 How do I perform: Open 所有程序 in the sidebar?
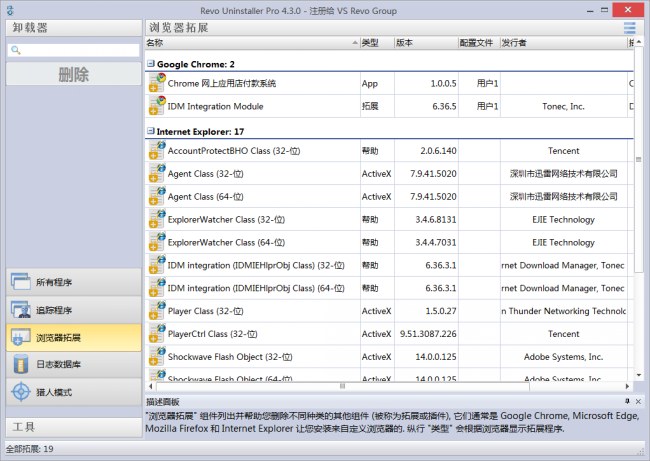(x=74, y=282)
